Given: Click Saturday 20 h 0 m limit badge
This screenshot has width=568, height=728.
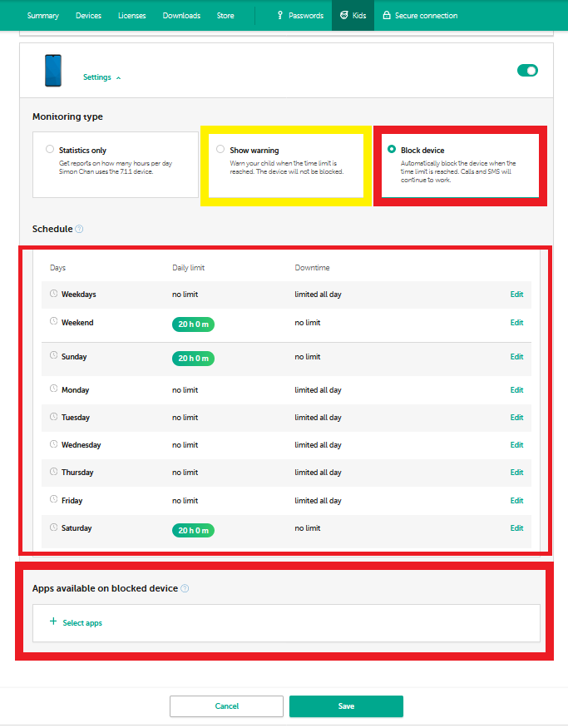Looking at the screenshot, I should [x=193, y=530].
